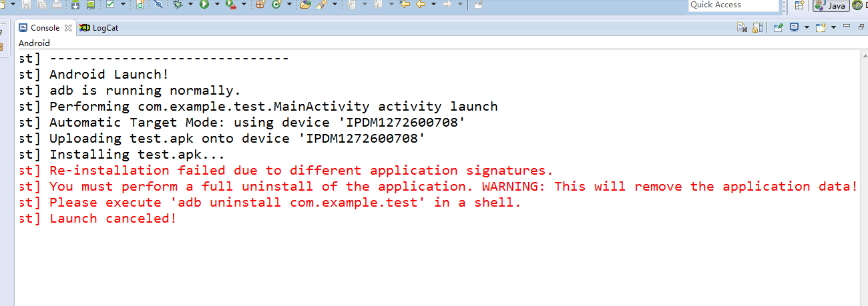Expand the Forward history dropdown arrow

point(461,4)
